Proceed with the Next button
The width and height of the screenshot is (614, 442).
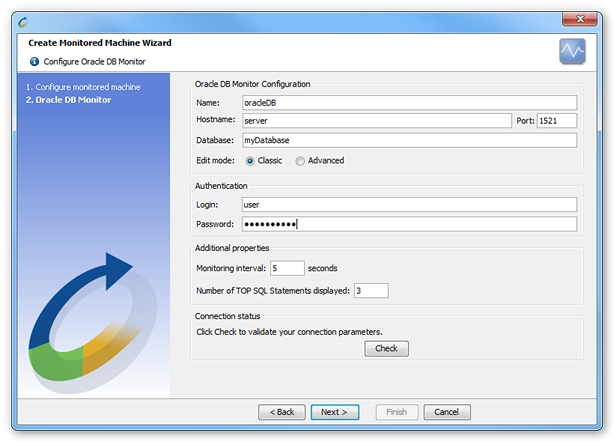tap(334, 412)
